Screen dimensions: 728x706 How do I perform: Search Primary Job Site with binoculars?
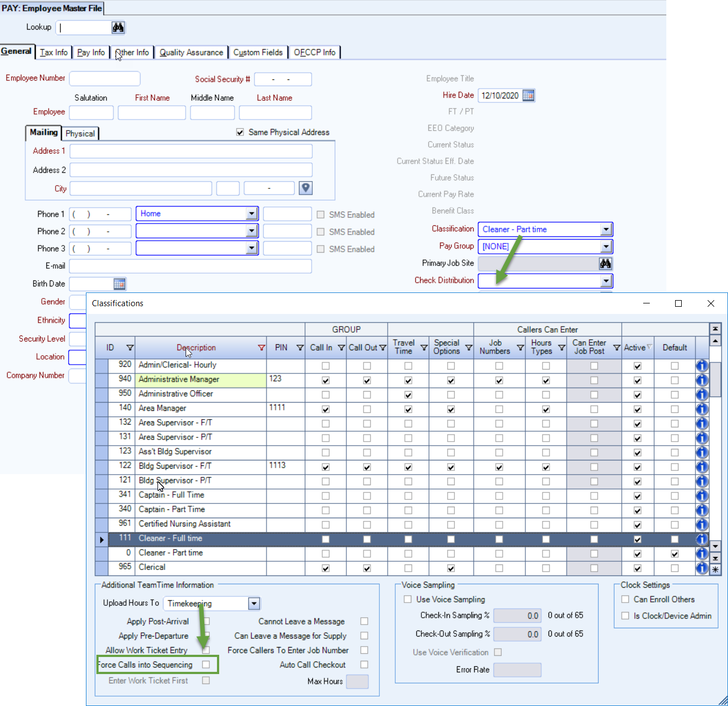point(605,264)
